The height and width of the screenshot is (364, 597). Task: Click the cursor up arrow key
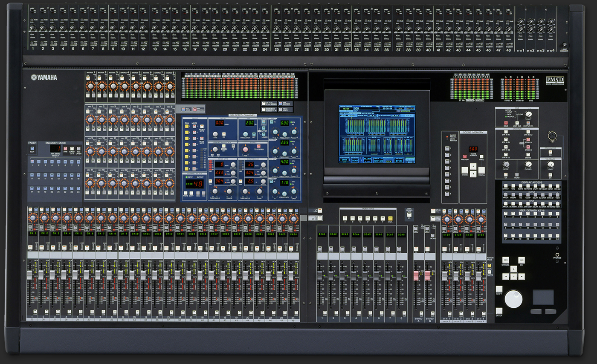coord(513,269)
